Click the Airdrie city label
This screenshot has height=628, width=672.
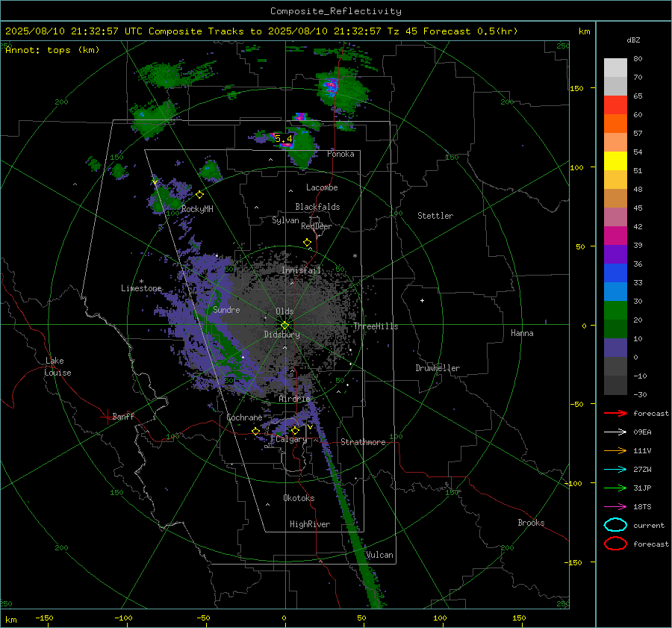pos(294,399)
